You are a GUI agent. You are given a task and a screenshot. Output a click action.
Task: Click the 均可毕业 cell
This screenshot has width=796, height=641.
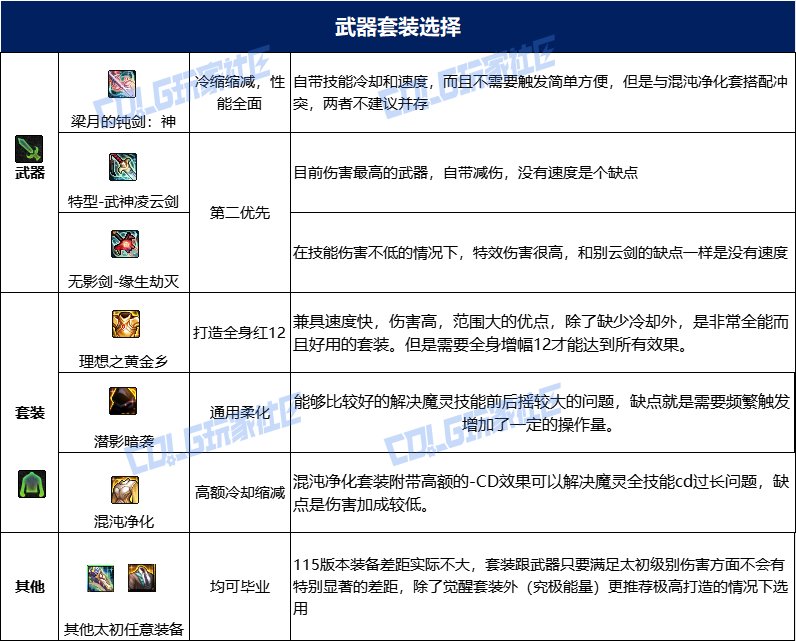coord(240,586)
